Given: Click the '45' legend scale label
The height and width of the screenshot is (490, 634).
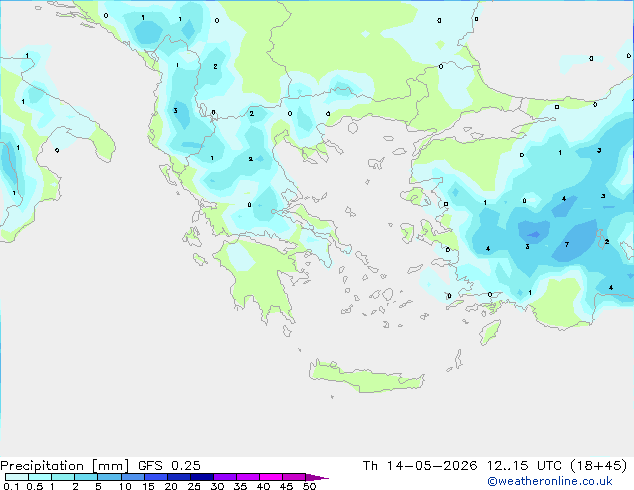Looking at the screenshot, I should pyautogui.click(x=286, y=486).
